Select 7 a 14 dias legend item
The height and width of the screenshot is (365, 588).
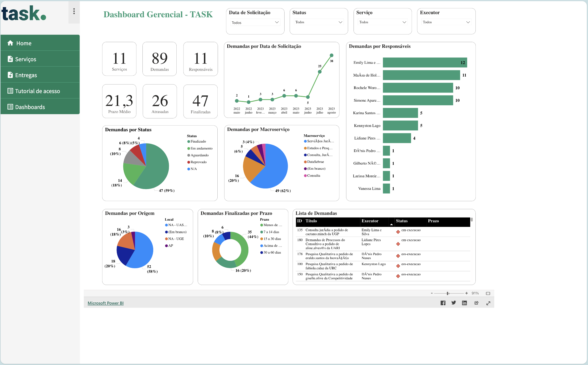[x=270, y=232]
